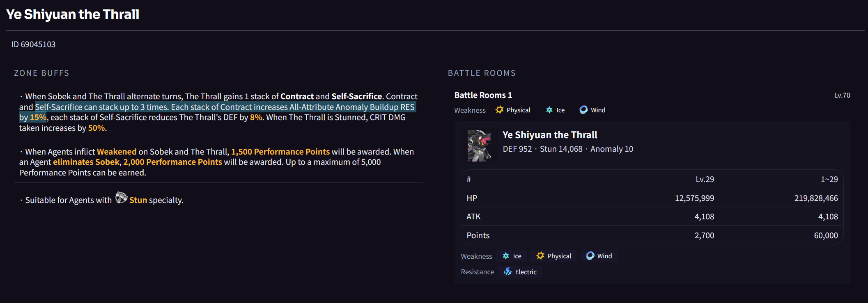Click the Ice weakness badge icon below Points
The height and width of the screenshot is (303, 868).
(506, 256)
